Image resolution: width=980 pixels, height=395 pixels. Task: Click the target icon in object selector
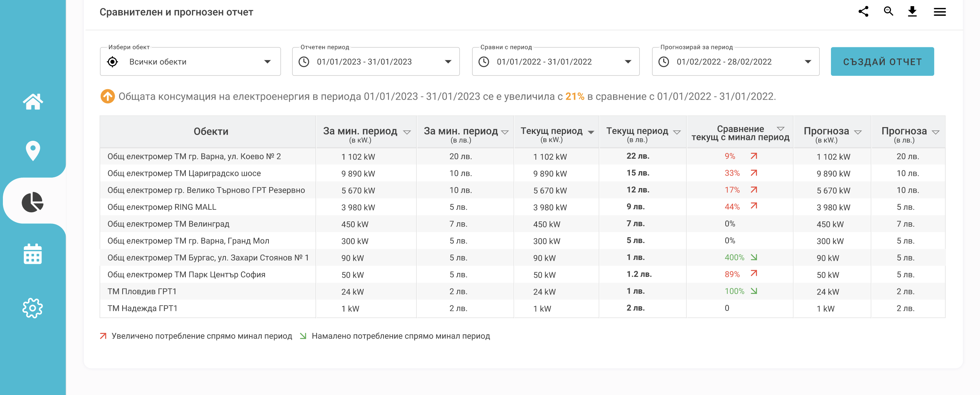point(113,62)
